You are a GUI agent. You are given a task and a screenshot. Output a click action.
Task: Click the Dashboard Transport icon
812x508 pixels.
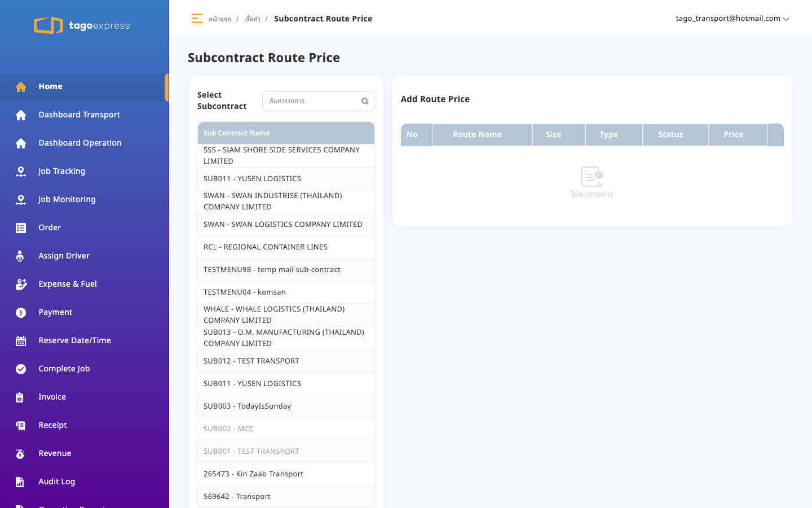(x=21, y=115)
